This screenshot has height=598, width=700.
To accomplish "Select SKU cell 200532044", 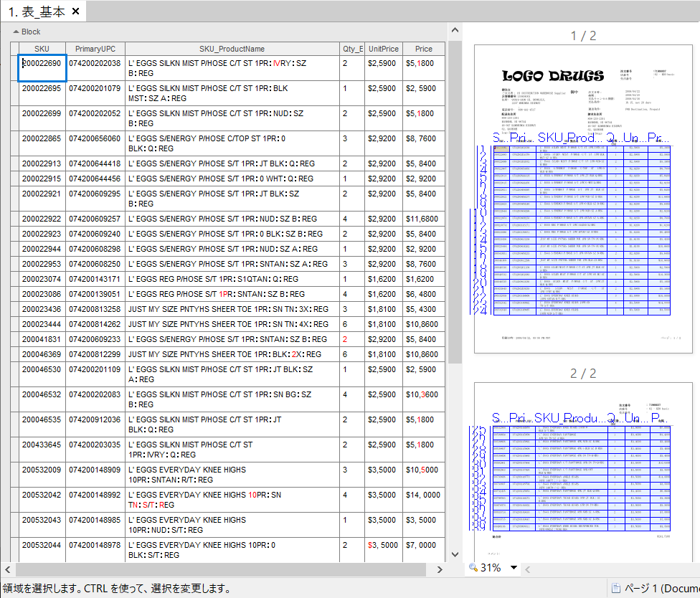I will click(x=42, y=550).
